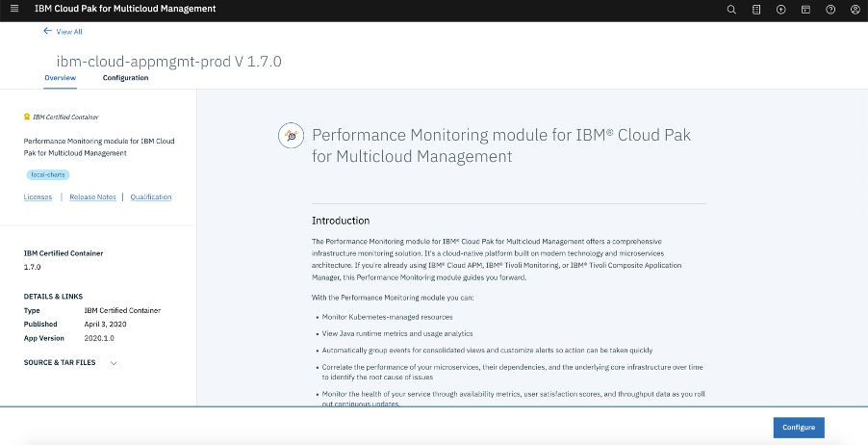Click the local-charts tag
The image size is (868, 445).
point(48,174)
